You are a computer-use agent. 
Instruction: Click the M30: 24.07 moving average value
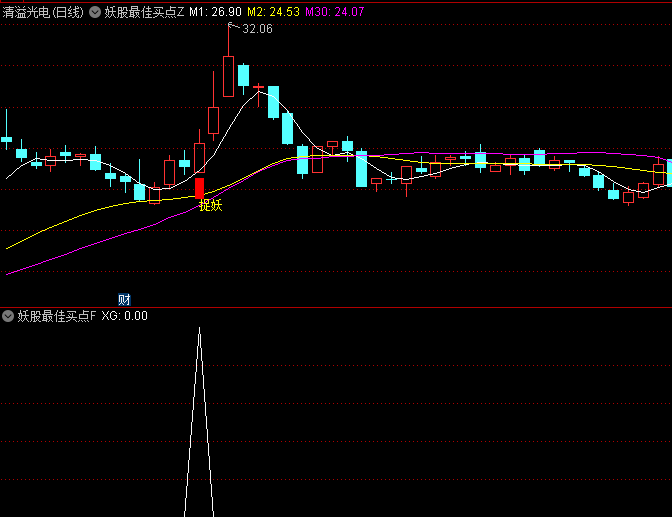335,12
